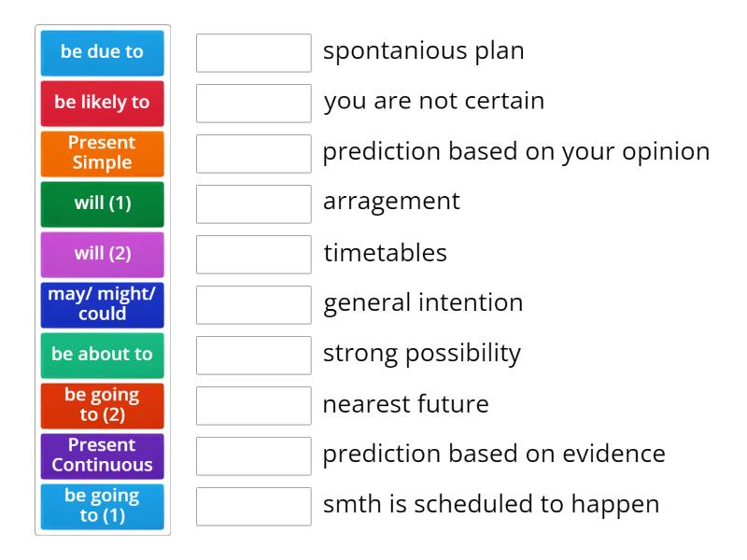Pick the 'be going to (2)' tile

[102, 405]
